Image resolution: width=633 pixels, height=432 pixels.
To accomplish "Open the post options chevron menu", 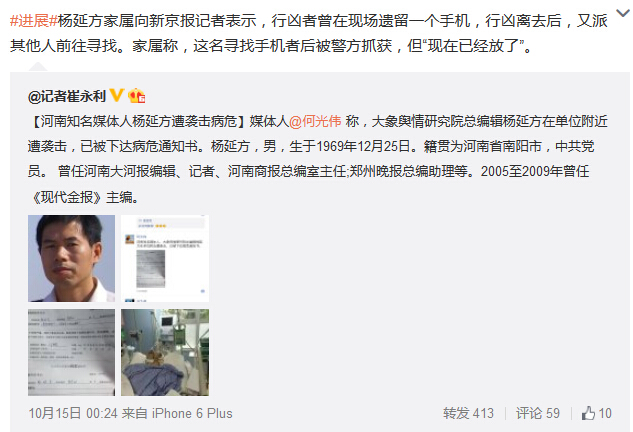I will pyautogui.click(x=623, y=14).
